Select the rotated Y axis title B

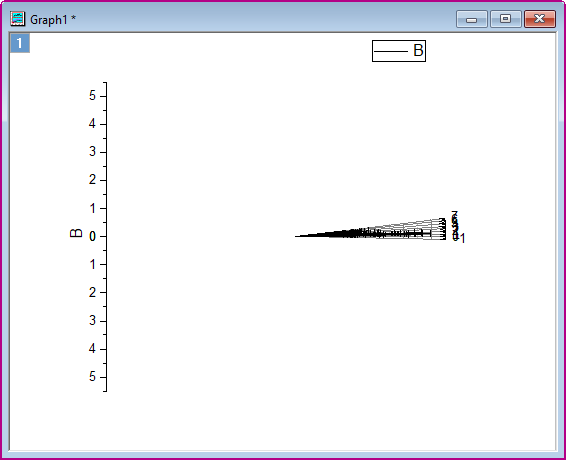pos(76,233)
